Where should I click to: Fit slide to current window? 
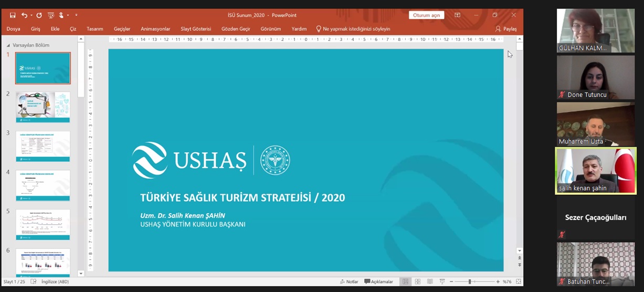coord(518,282)
